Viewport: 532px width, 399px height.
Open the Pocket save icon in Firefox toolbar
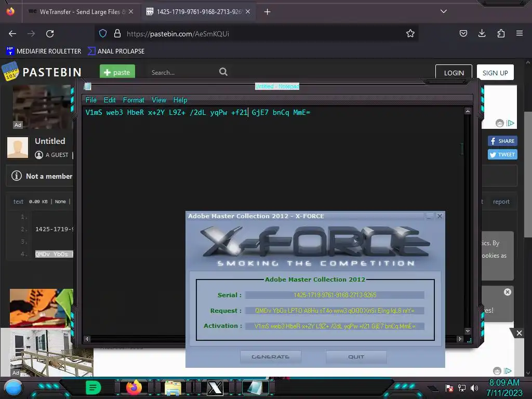463,33
